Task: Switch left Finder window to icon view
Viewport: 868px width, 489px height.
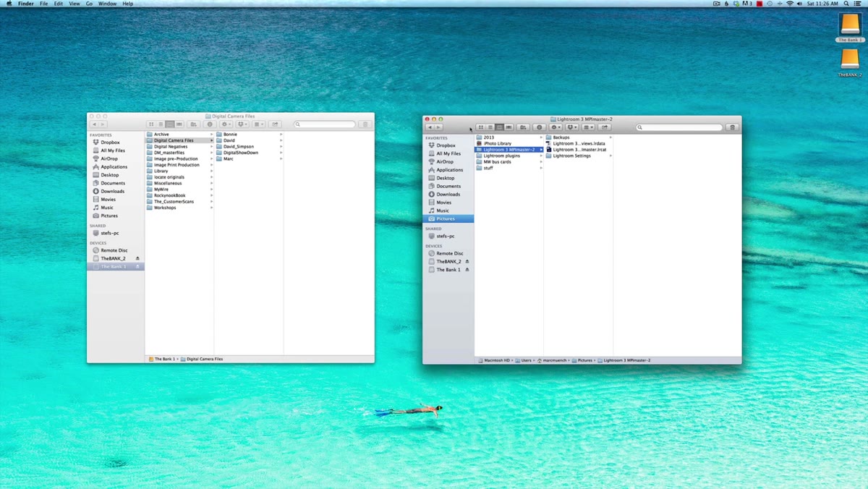Action: [x=151, y=124]
